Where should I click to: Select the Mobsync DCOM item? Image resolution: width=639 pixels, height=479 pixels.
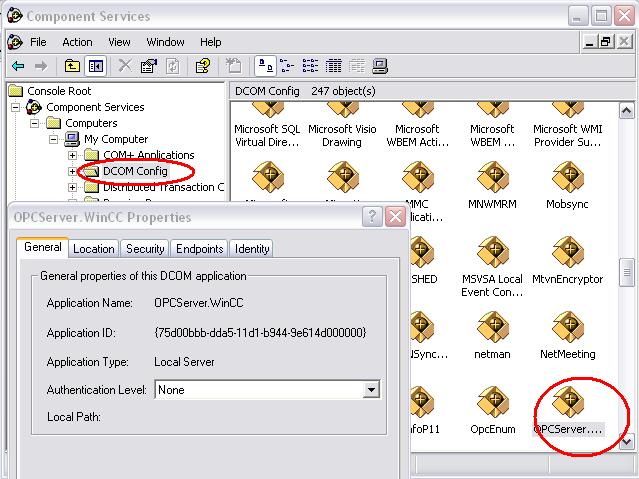click(x=568, y=185)
